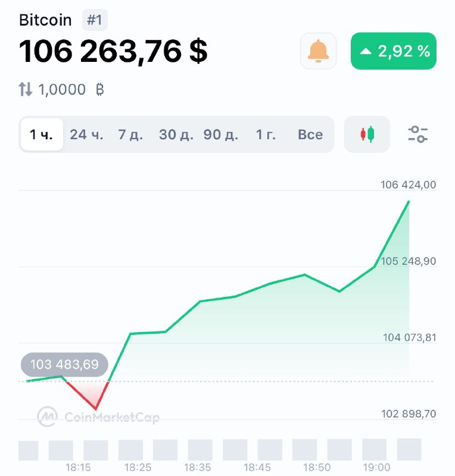Show the Все all-time chart
The width and height of the screenshot is (455, 476).
point(310,134)
